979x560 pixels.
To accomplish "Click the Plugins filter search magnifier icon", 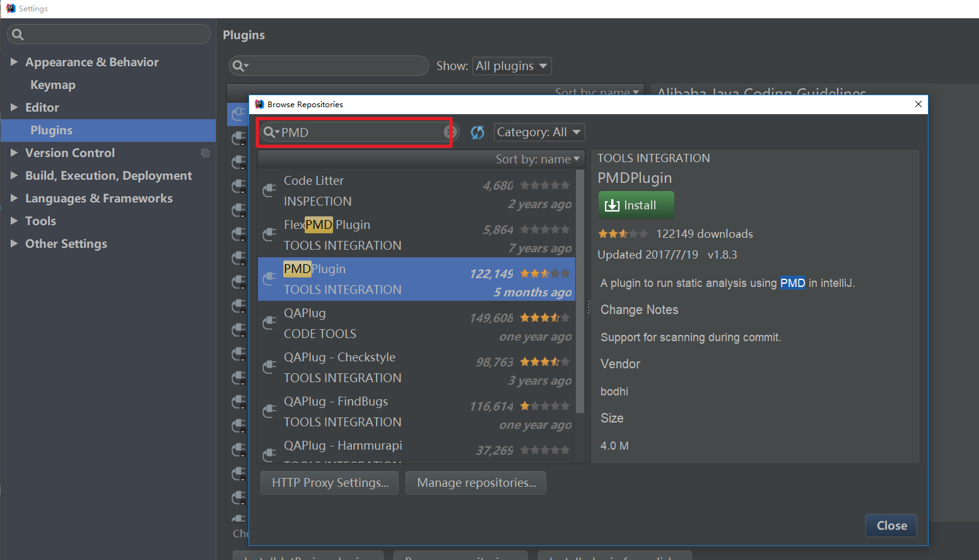I will (x=240, y=66).
